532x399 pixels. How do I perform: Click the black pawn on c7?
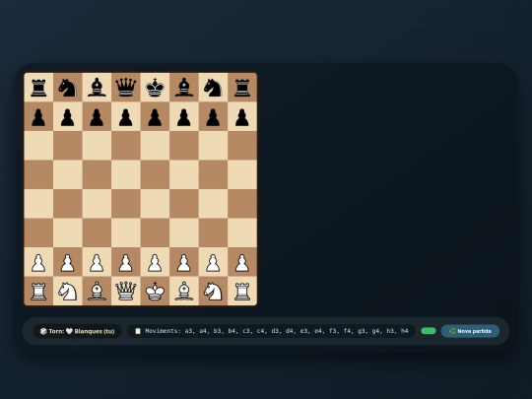tap(97, 116)
